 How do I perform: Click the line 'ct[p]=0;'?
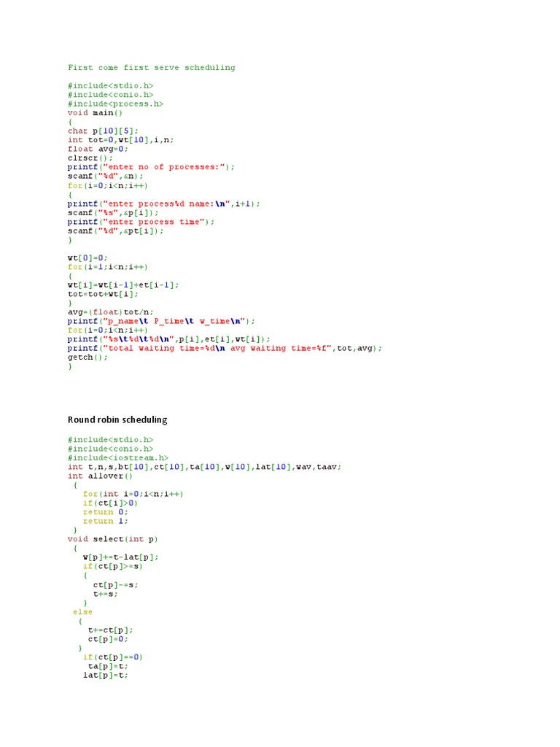[x=108, y=639]
